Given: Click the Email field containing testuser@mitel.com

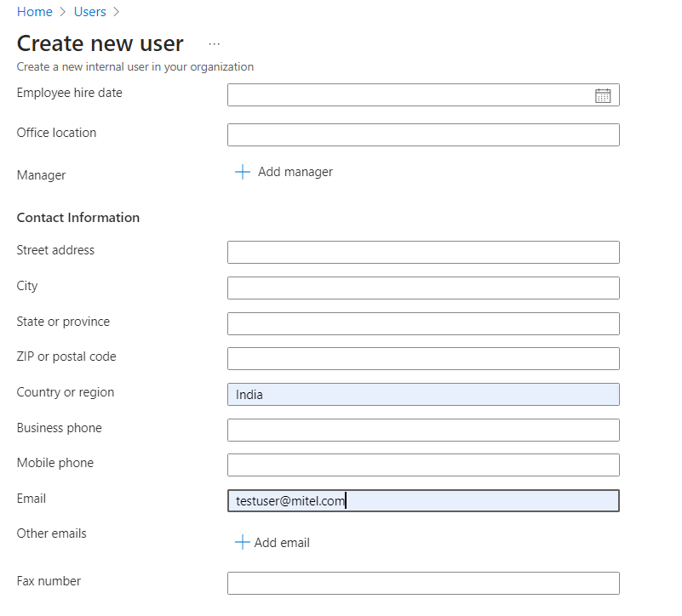Looking at the screenshot, I should pyautogui.click(x=423, y=501).
